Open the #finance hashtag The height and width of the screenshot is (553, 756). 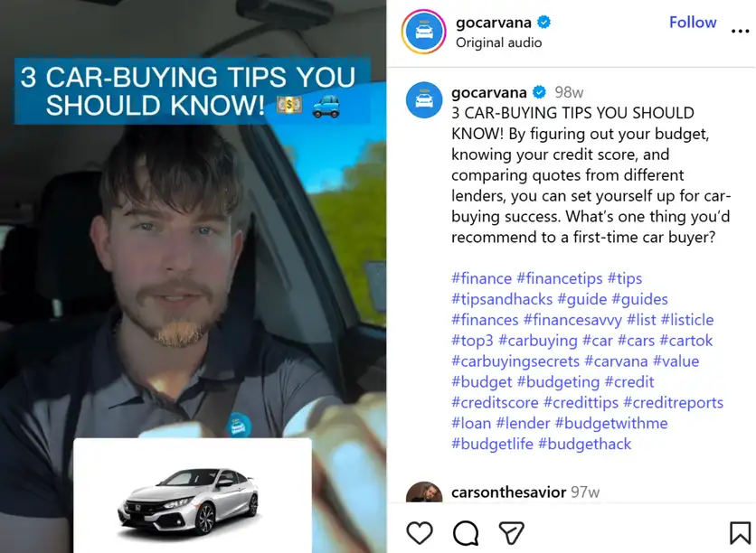[481, 278]
